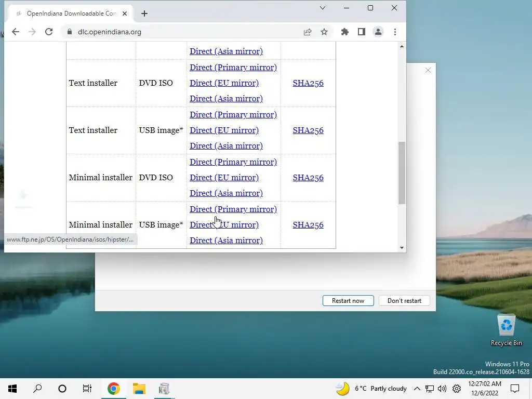This screenshot has width=532, height=399.
Task: Open Cortana circle on taskbar
Action: point(62,389)
